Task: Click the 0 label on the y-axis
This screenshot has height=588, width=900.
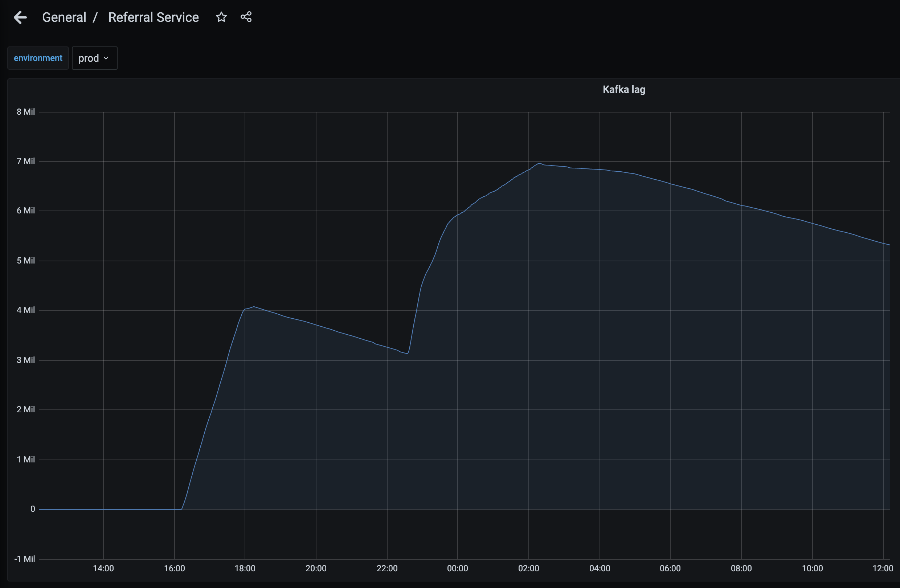Action: pos(33,509)
